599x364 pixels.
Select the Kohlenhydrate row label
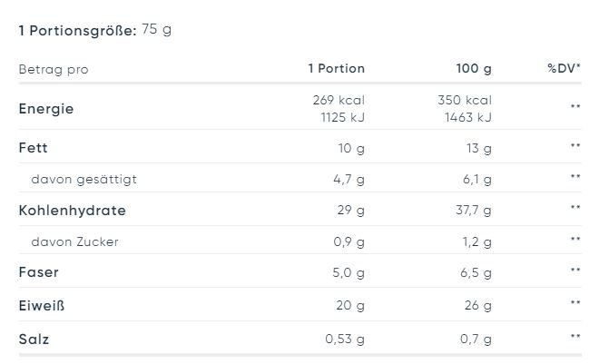click(x=73, y=211)
